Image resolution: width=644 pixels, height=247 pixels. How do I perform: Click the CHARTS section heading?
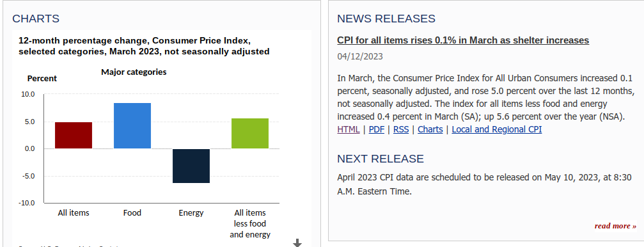(x=36, y=19)
